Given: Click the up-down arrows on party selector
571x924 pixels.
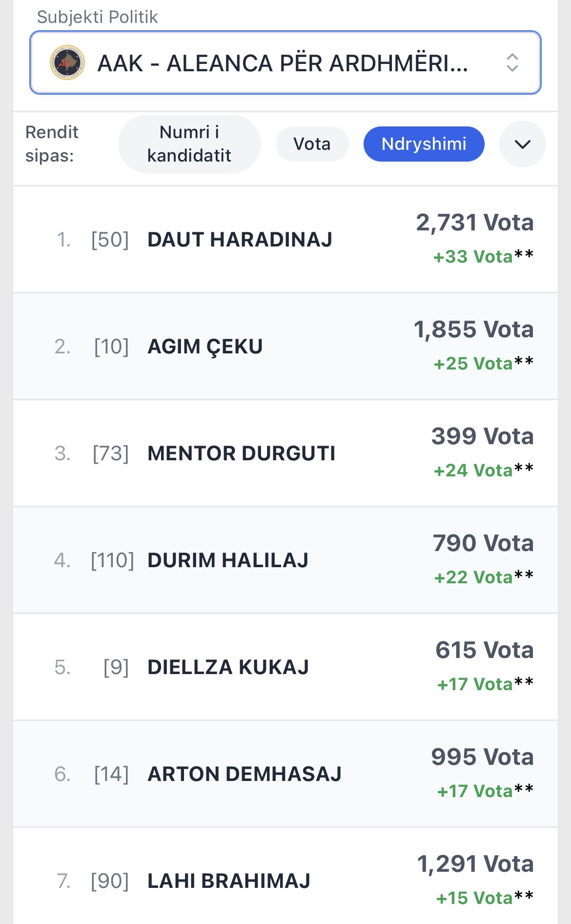Looking at the screenshot, I should [x=512, y=63].
